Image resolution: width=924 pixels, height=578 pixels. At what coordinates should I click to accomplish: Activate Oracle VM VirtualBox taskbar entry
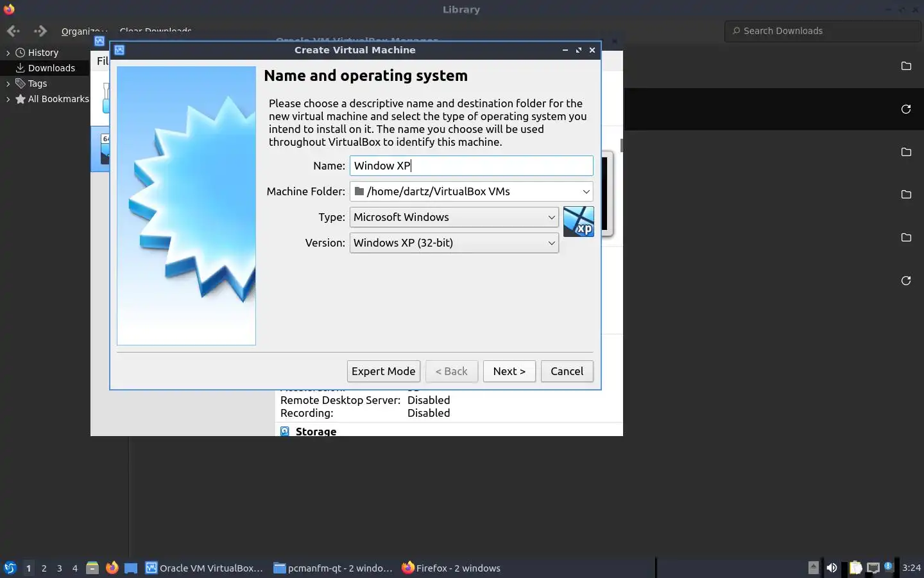[205, 568]
